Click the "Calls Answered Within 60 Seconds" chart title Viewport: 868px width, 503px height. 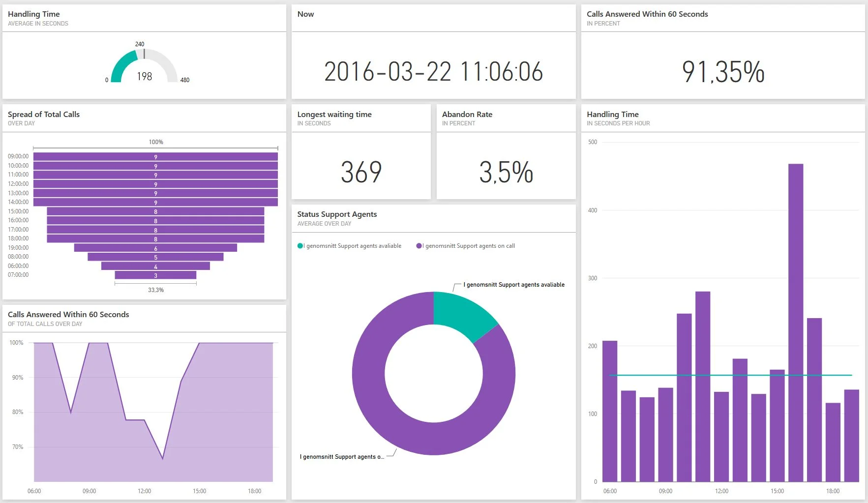click(x=68, y=314)
